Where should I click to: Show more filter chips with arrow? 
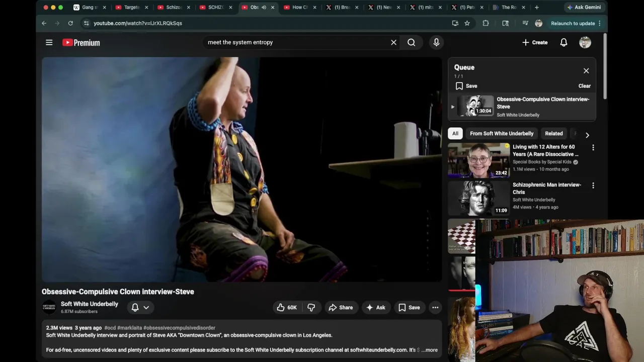tap(587, 135)
